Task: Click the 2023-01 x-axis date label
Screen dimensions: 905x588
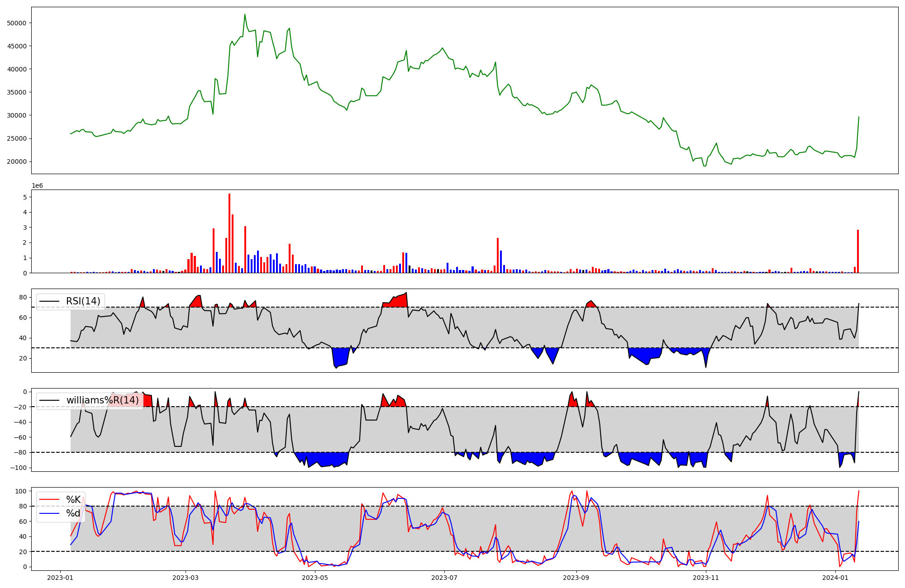Action: 61,578
